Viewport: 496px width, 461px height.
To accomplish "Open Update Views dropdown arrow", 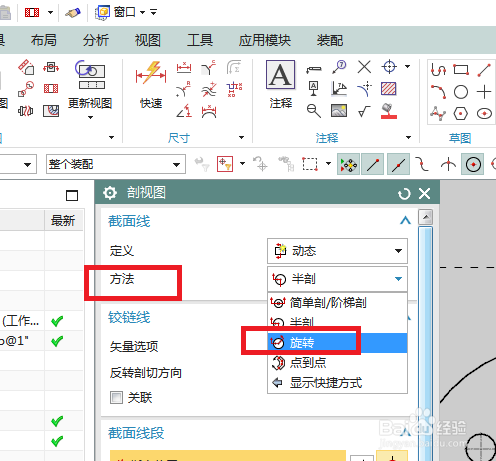I will point(90,117).
